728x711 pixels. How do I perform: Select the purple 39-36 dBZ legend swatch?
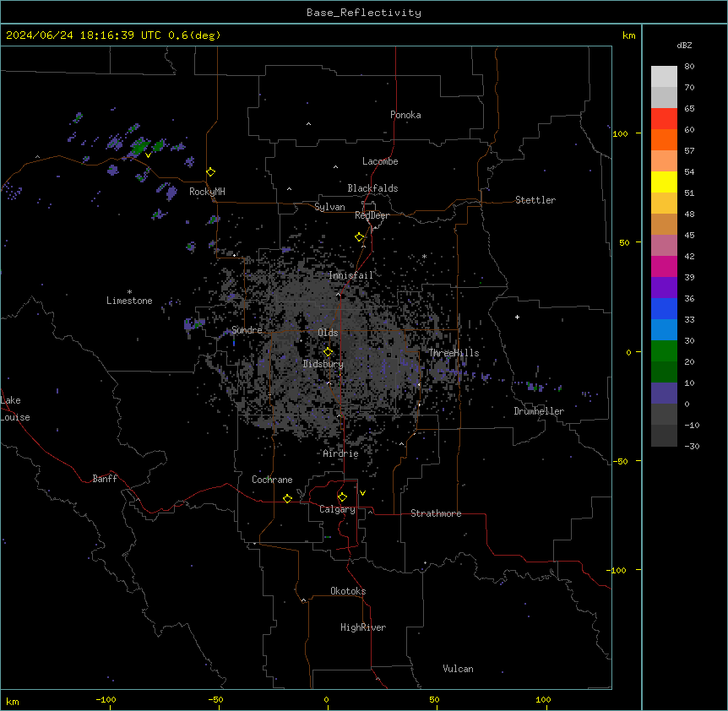tap(664, 287)
